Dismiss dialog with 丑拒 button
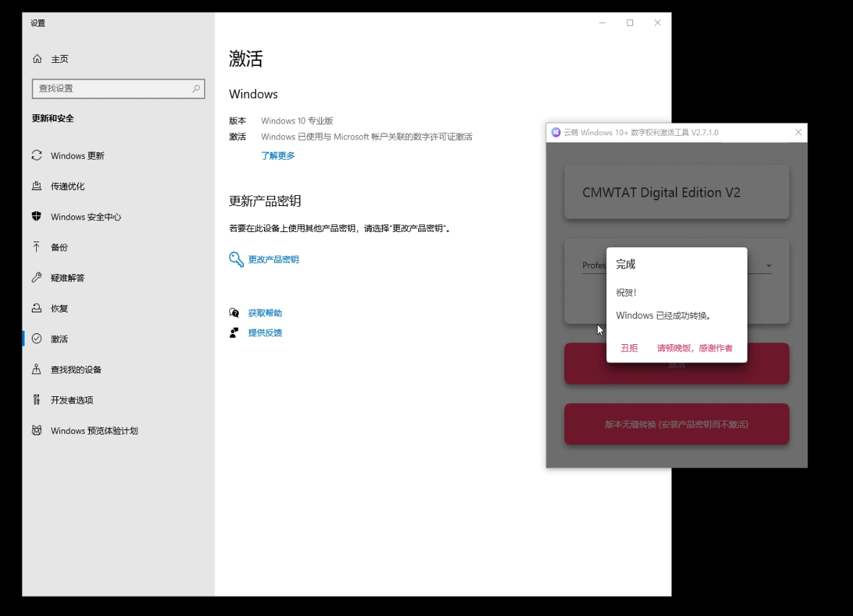853x616 pixels. coord(629,348)
